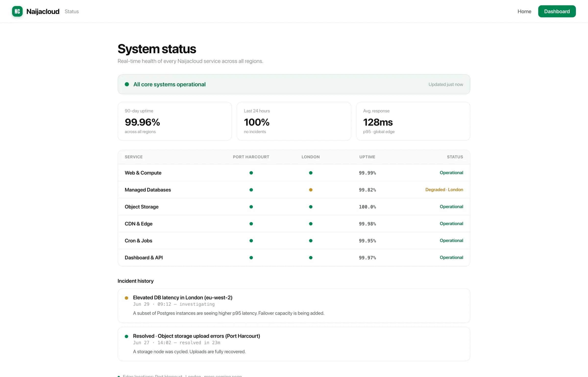Image resolution: width=588 pixels, height=377 pixels.
Task: Click the London dot for Dashboard & API
Action: pos(311,258)
